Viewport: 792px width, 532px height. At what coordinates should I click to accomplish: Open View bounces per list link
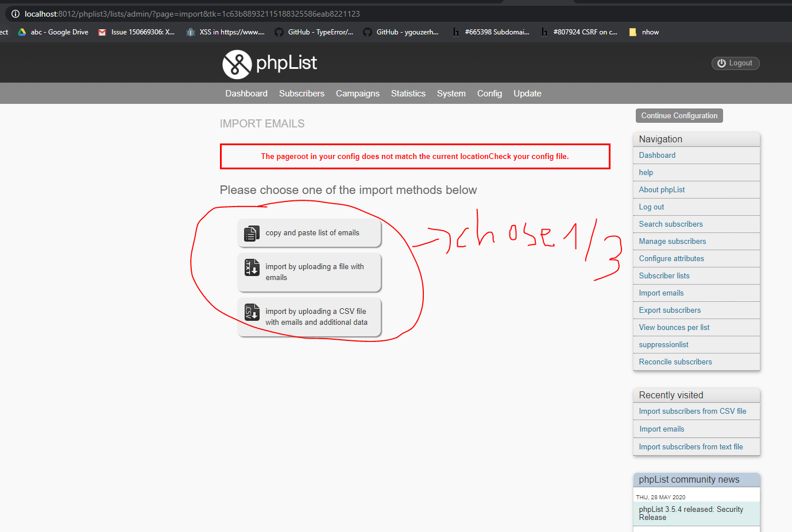coord(674,328)
